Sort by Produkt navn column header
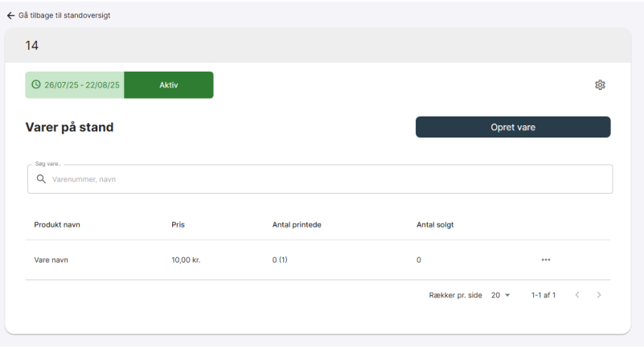Screen dimensions: 644x348 (57, 224)
